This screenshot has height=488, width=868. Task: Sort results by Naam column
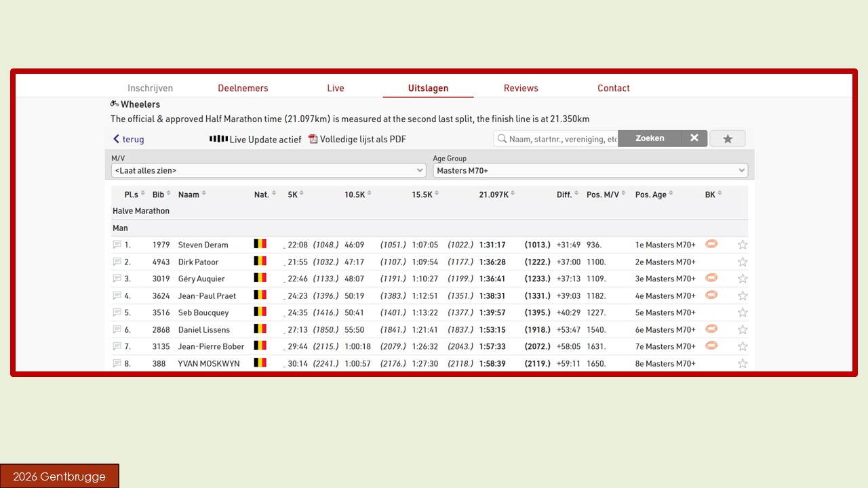(192, 195)
